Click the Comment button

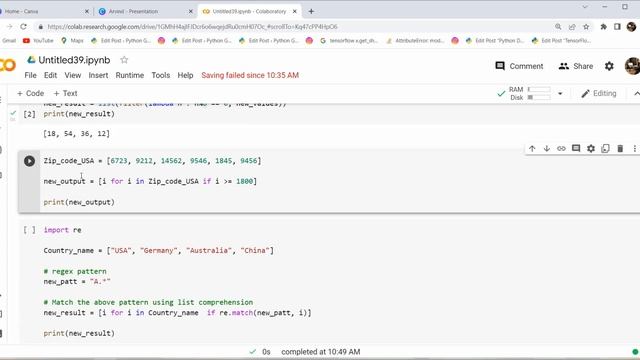(x=519, y=66)
